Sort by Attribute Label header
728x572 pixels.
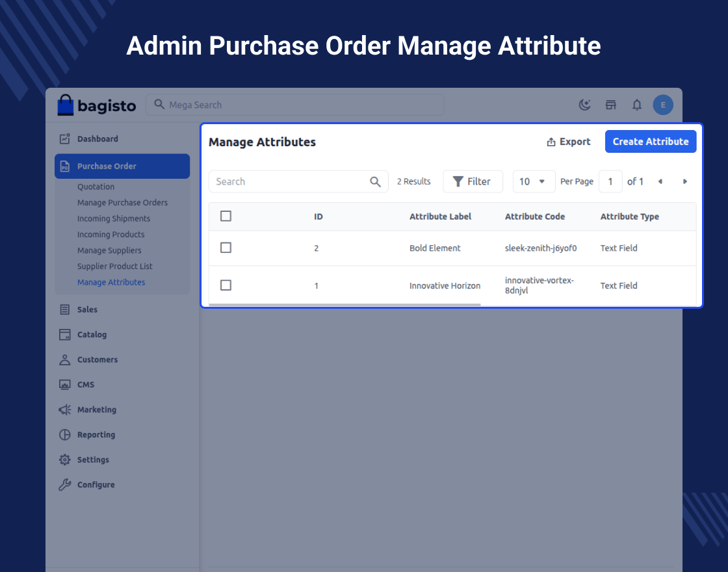tap(440, 217)
